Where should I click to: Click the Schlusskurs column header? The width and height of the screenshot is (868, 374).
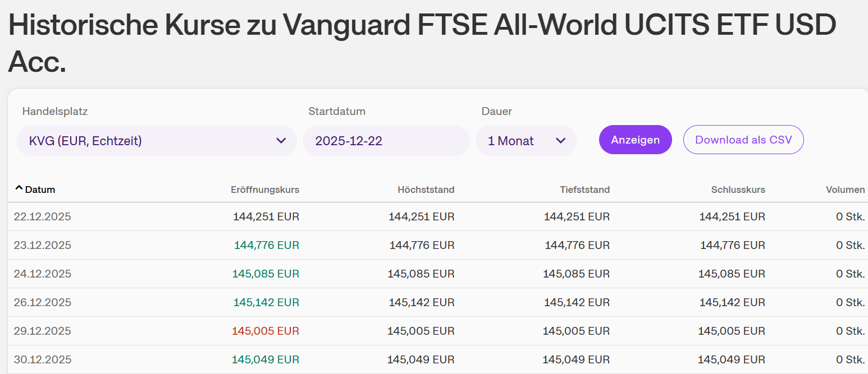(738, 190)
